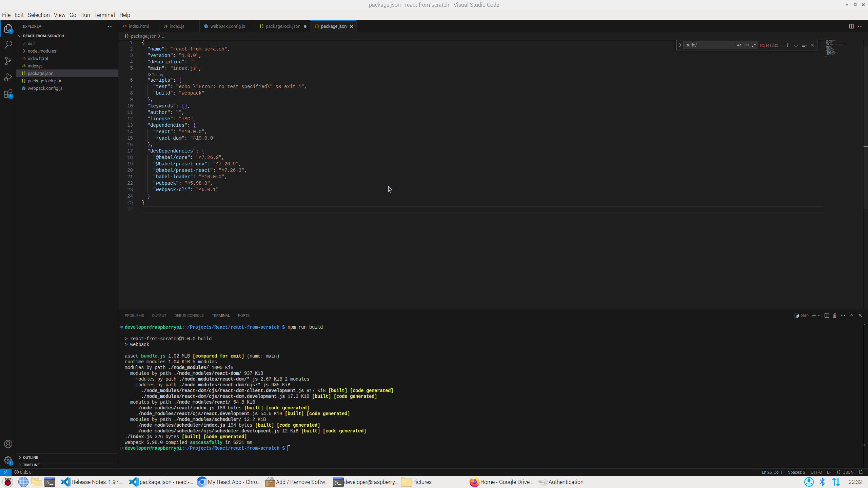Split the terminal pane
868x488 pixels.
coord(827,316)
